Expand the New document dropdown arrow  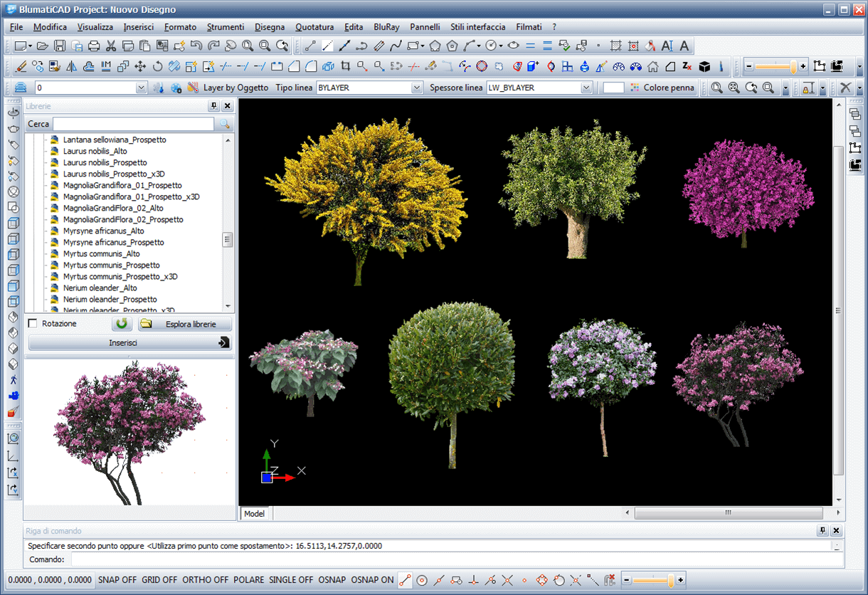pyautogui.click(x=30, y=46)
